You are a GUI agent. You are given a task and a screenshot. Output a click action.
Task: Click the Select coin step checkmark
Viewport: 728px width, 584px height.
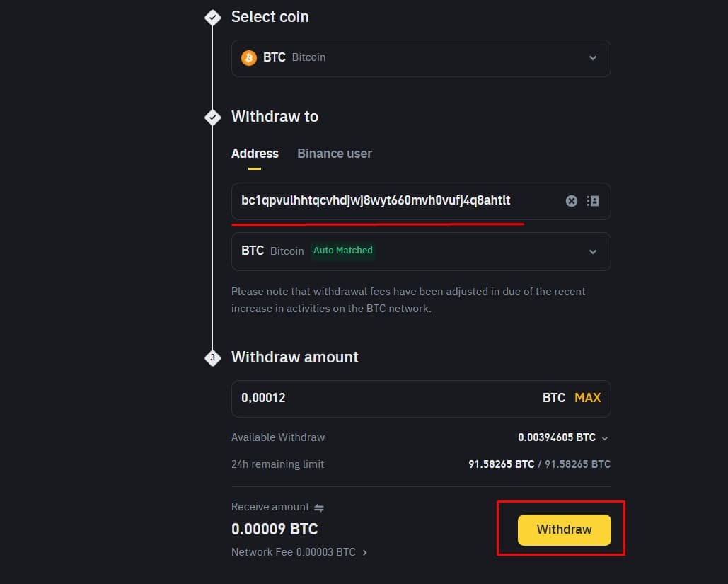click(212, 17)
